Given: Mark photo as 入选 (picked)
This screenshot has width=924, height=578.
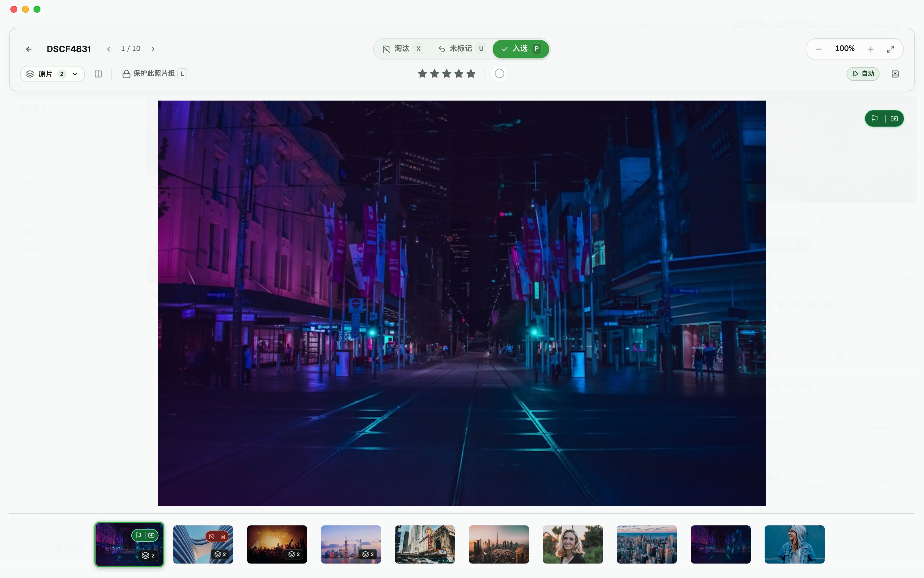Looking at the screenshot, I should [x=521, y=49].
